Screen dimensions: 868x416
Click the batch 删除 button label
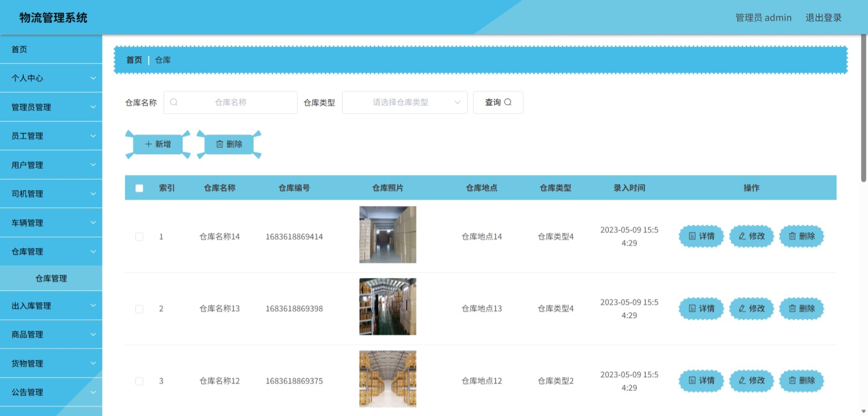234,144
